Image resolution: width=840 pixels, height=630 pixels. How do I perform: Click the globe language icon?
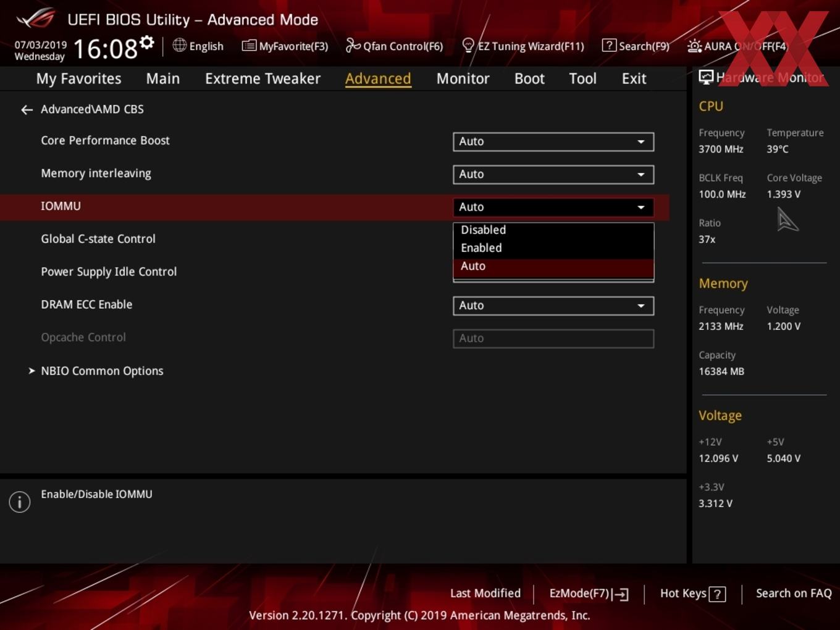[x=179, y=45]
